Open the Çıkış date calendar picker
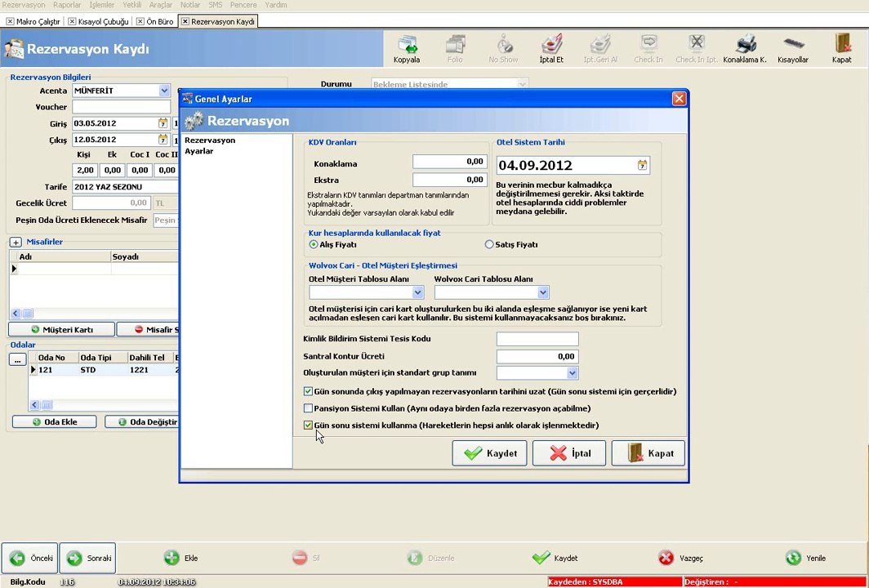The width and height of the screenshot is (869, 588). (163, 140)
